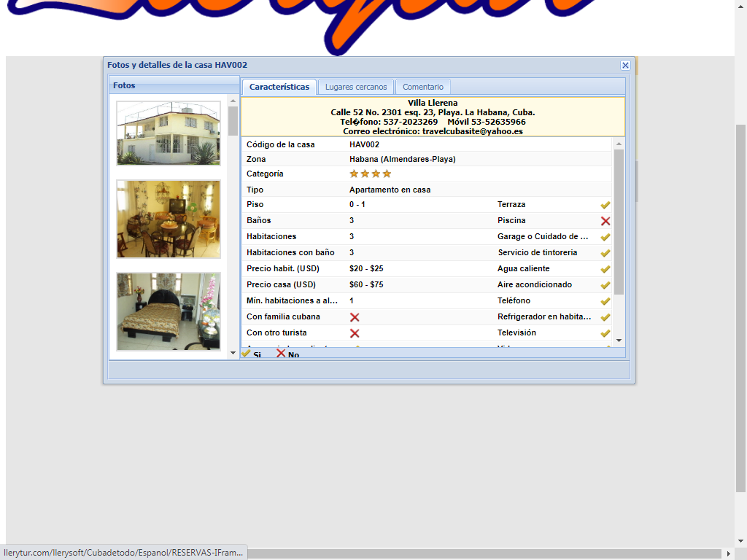747x560 pixels.
Task: Click the characteristics list scroll down arrow
Action: tap(619, 341)
